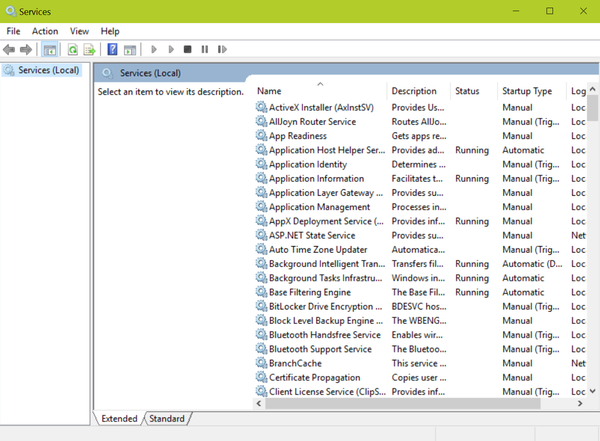Click 'Routes AllJo...' description cell

[x=419, y=121]
